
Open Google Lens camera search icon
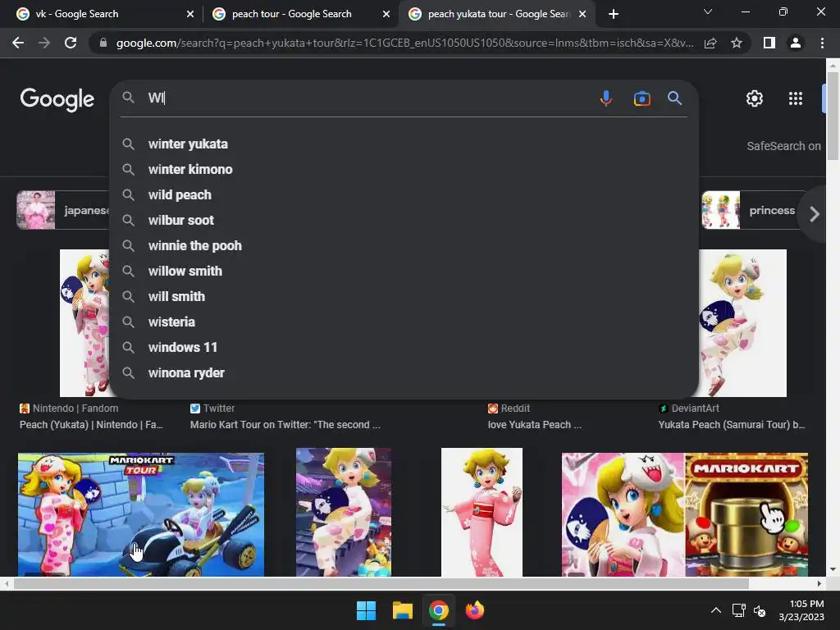pos(641,98)
